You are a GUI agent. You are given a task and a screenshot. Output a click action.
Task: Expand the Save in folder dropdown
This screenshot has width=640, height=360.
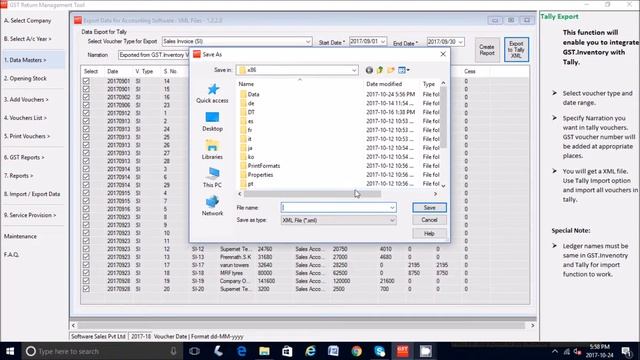click(x=354, y=70)
